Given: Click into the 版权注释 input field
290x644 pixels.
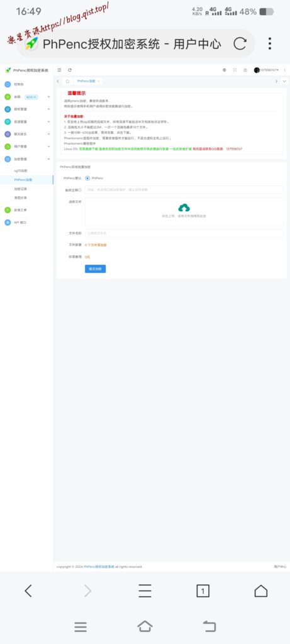Looking at the screenshot, I should click(184, 190).
